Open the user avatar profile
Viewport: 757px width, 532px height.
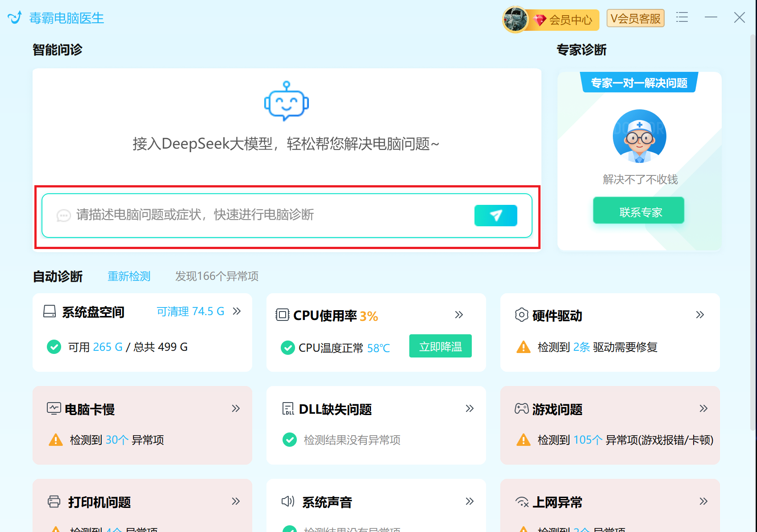coord(515,20)
